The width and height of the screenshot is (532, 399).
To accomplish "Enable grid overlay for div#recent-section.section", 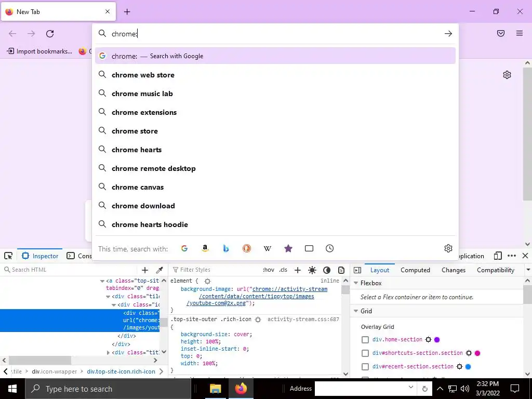I will (x=365, y=367).
